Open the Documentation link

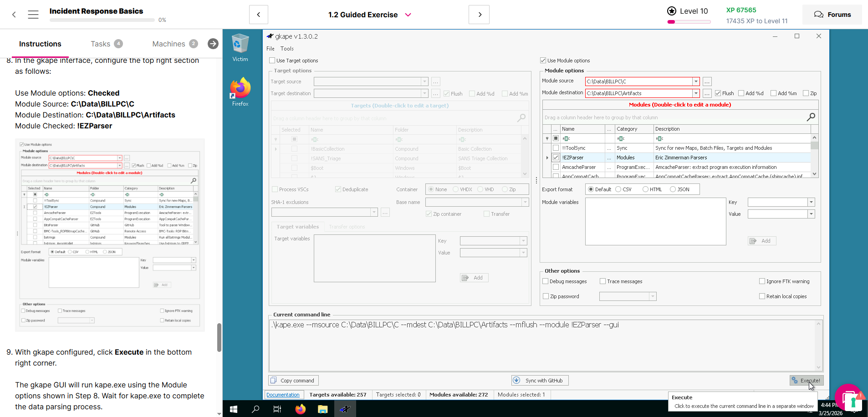283,395
